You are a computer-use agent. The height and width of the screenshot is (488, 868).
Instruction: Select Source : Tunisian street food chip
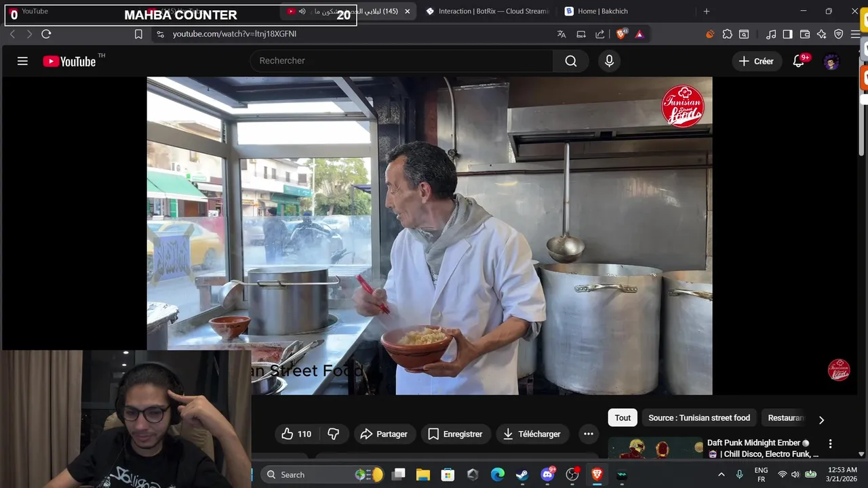click(x=699, y=418)
